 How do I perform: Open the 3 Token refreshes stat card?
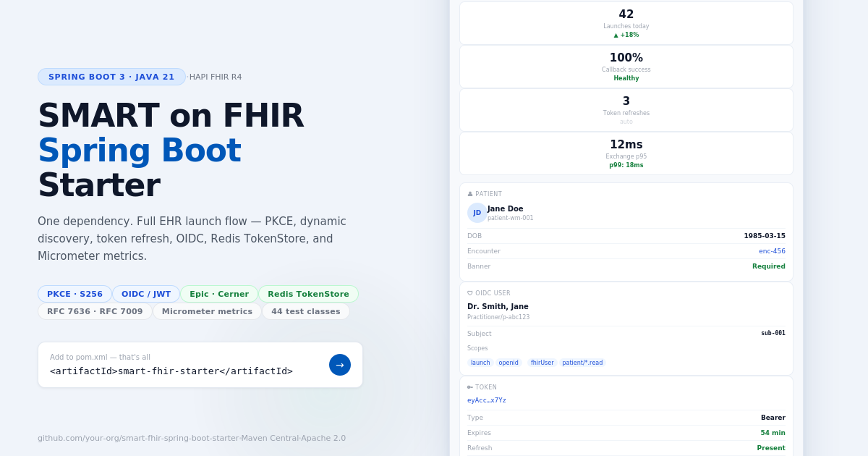tap(626, 110)
